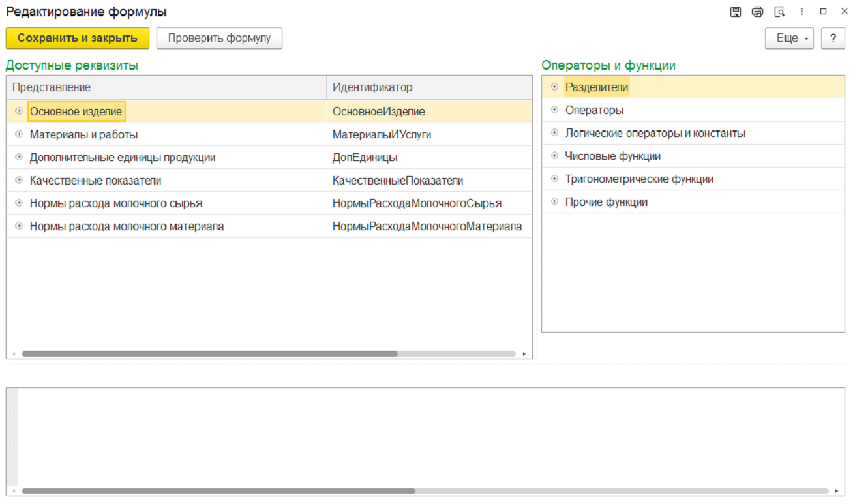This screenshot has width=855, height=504.
Task: Click identifier cell КачественныеПоказатели
Action: click(398, 180)
